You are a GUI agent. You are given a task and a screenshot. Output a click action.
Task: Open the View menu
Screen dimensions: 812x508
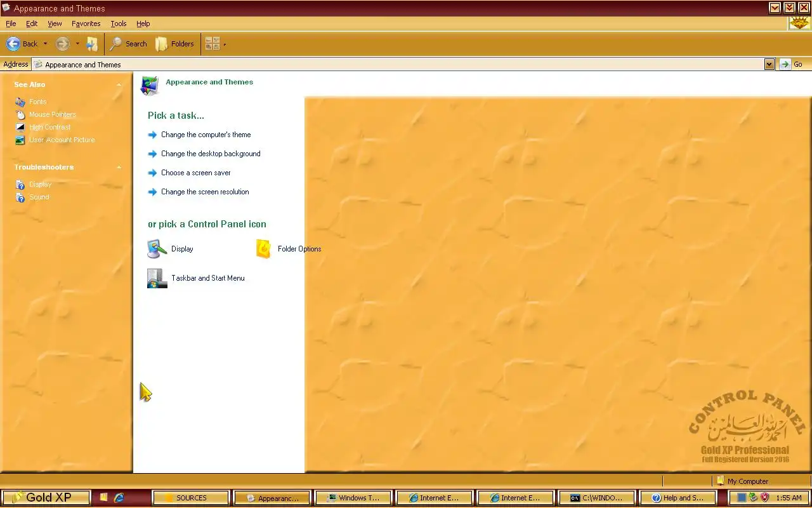pos(55,23)
